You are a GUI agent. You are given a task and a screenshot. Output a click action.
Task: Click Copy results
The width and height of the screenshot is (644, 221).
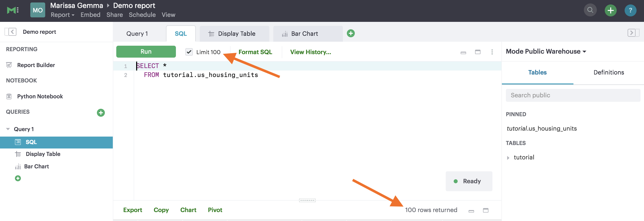coord(161,210)
